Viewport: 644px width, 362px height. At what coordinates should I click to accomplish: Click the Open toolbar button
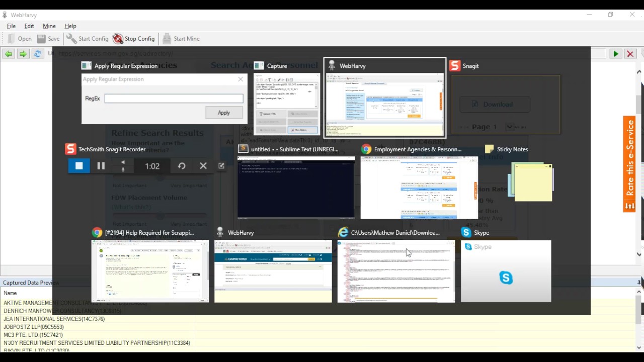click(20, 39)
